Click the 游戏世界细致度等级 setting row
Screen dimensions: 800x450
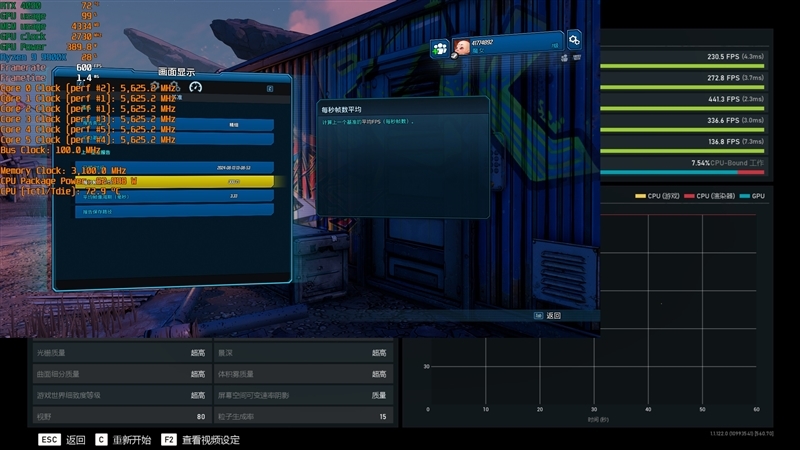coord(121,395)
